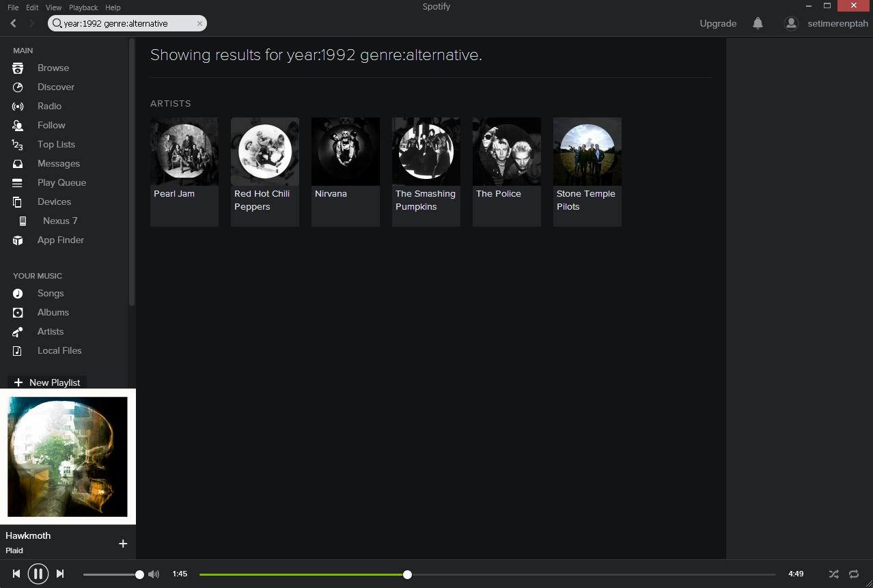Open the Red Hot Chili Peppers thumbnail
Image resolution: width=873 pixels, height=588 pixels.
tap(265, 152)
